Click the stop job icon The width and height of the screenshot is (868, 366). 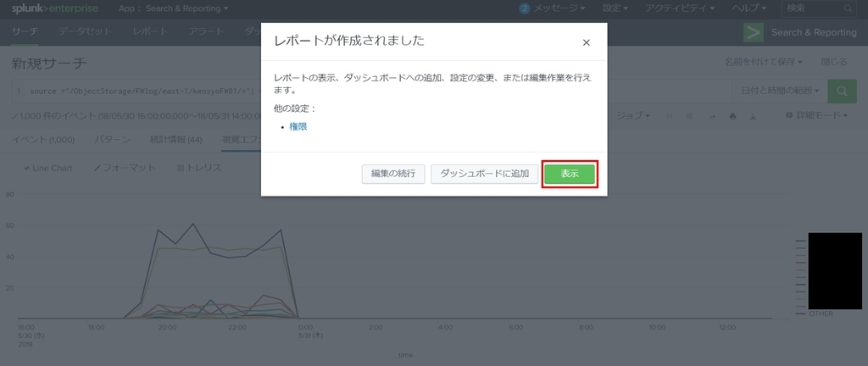coord(689,115)
